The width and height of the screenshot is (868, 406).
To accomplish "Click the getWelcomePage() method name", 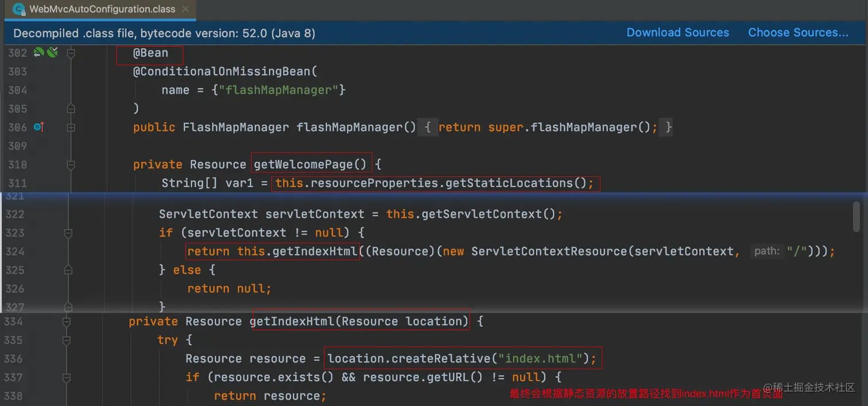I will (310, 165).
